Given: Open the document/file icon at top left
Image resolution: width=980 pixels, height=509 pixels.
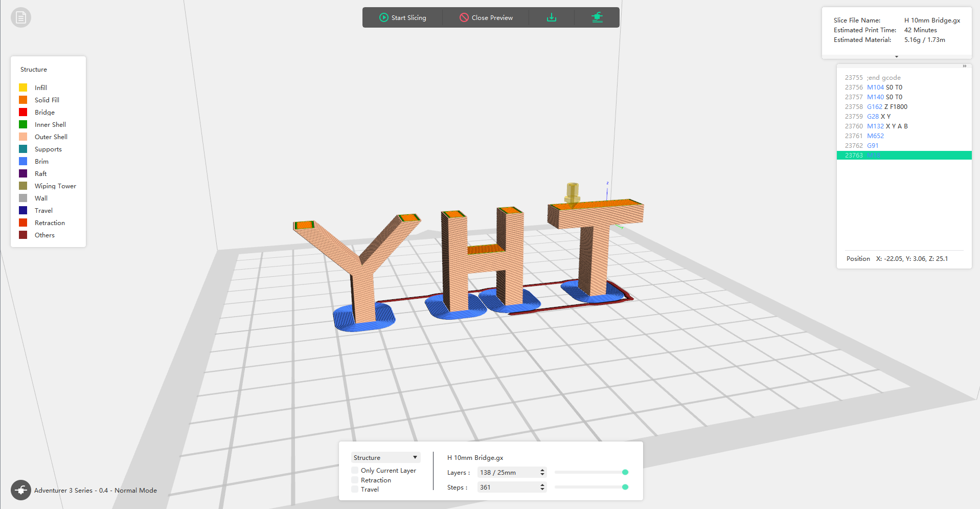Looking at the screenshot, I should pos(20,17).
